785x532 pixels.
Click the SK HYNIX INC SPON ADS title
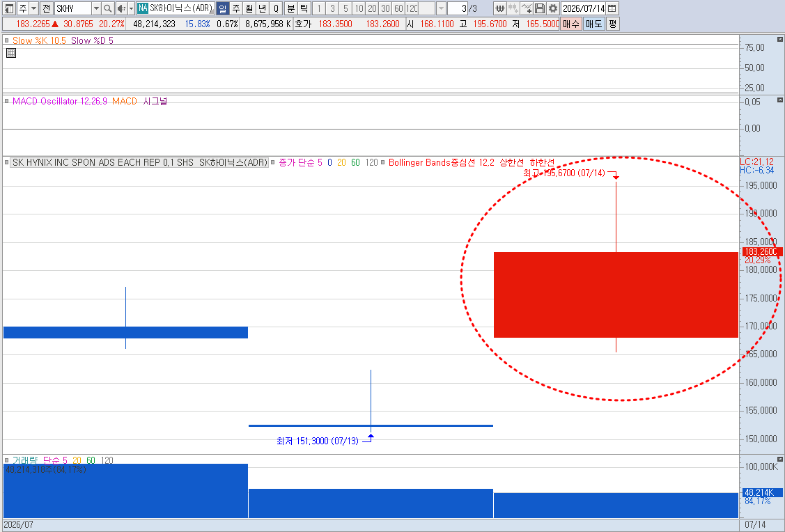[139, 163]
